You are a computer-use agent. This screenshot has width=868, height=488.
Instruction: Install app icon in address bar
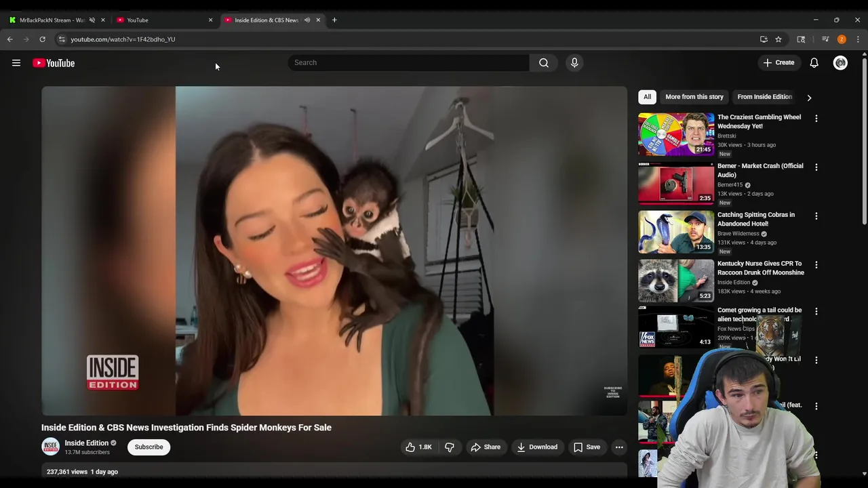(x=764, y=39)
